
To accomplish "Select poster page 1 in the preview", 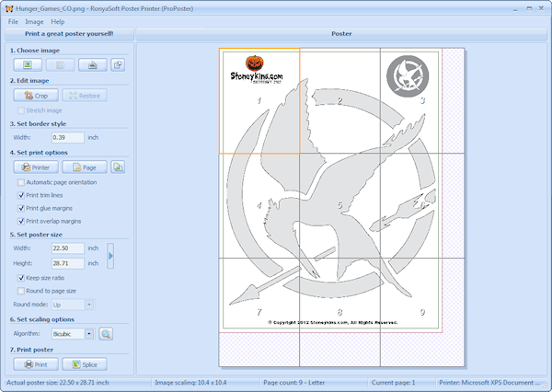I will coord(259,100).
